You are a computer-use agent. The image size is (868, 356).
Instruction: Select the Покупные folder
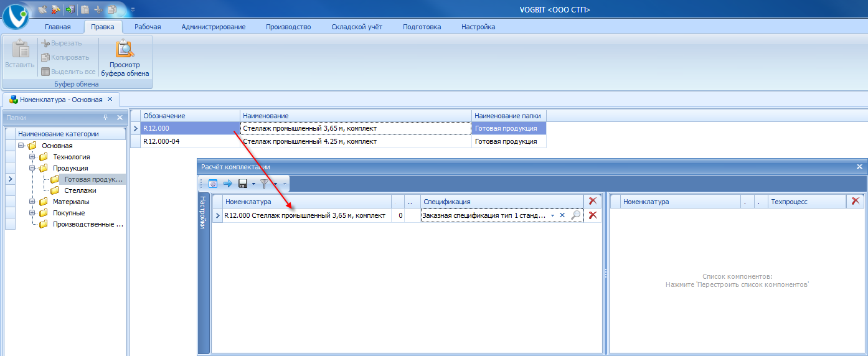(69, 213)
